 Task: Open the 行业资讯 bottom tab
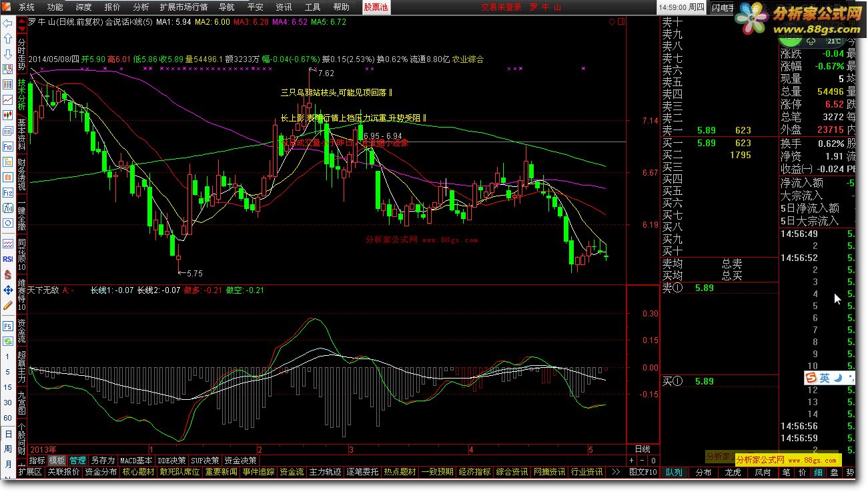586,472
